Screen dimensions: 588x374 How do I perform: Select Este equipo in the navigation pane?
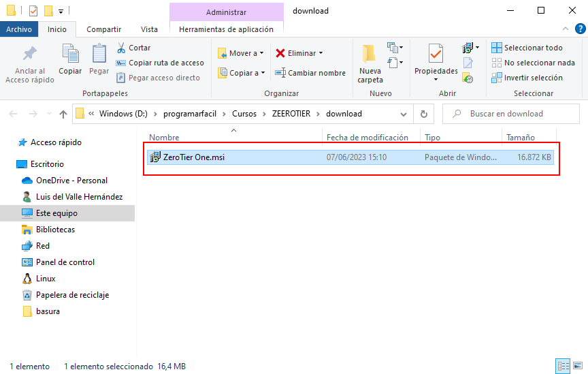pos(56,213)
